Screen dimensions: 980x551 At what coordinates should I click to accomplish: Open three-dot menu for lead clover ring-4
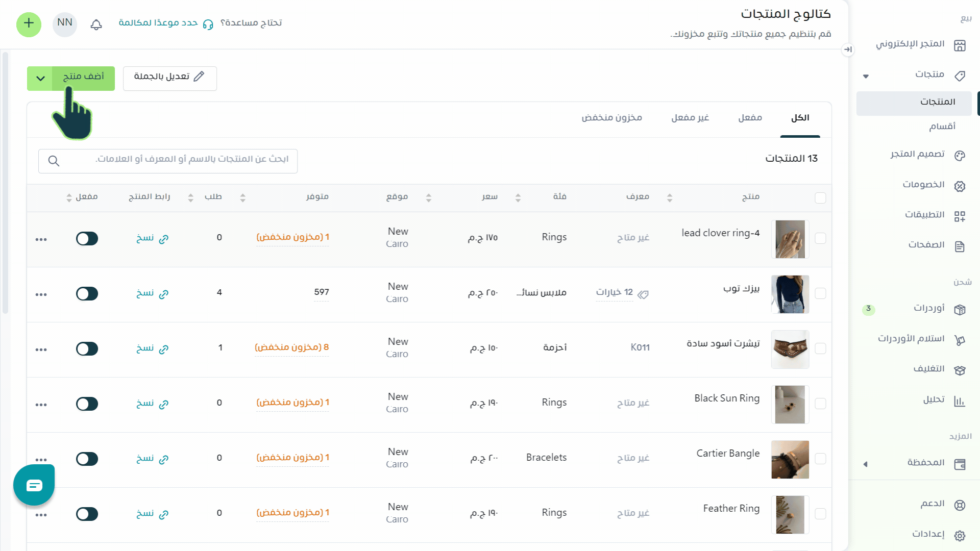(x=41, y=239)
